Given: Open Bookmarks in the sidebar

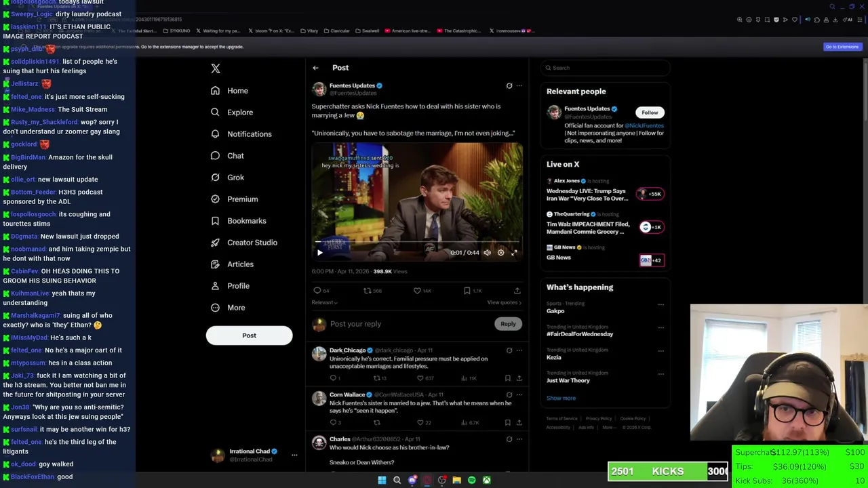Looking at the screenshot, I should click(x=238, y=221).
